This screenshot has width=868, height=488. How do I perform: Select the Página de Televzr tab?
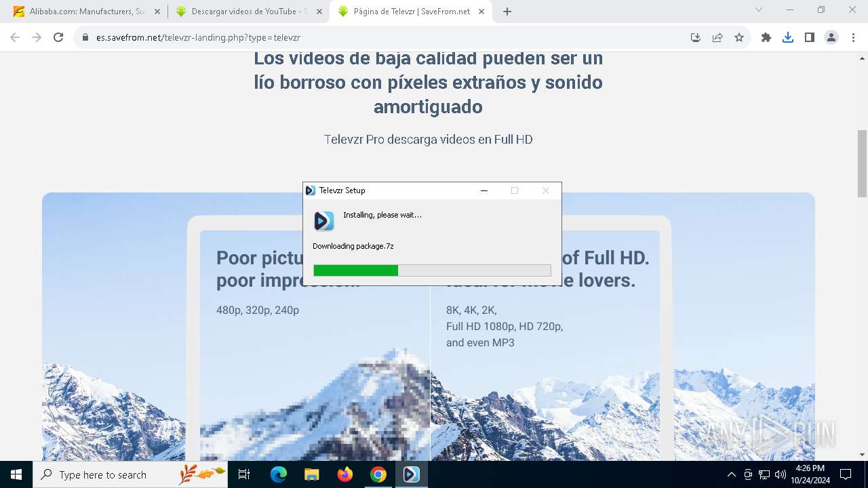pos(411,12)
